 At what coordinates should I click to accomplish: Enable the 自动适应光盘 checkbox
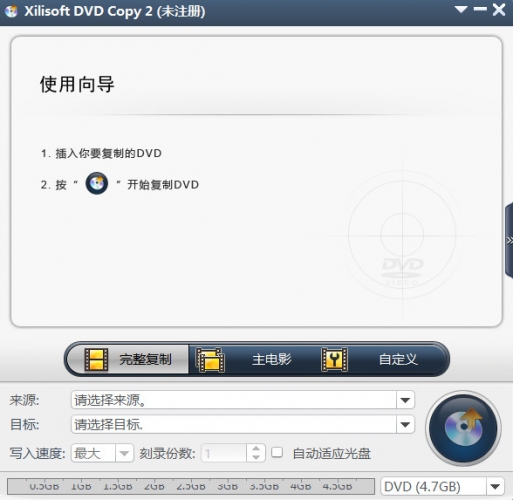[277, 453]
